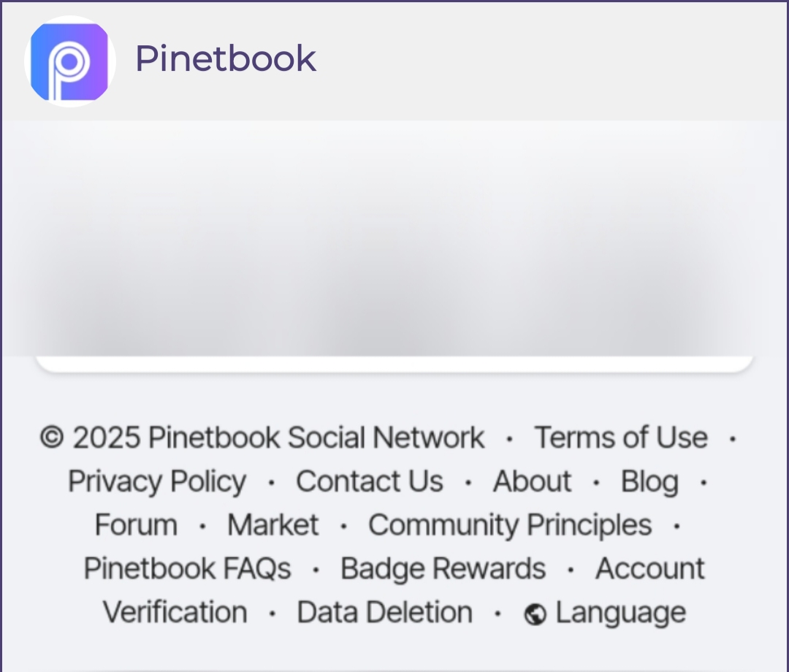
Task: Open the Terms of Use page
Action: click(x=621, y=438)
